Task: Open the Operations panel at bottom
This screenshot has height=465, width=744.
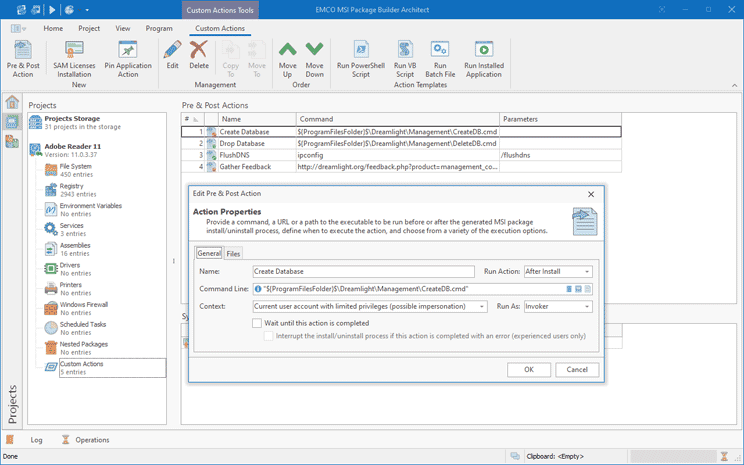Action: pos(86,440)
